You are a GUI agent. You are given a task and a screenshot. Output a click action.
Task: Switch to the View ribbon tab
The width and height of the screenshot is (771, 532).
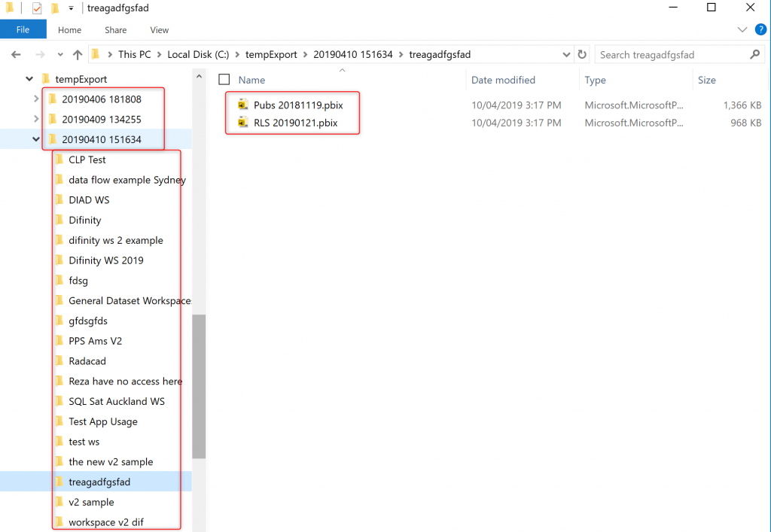(160, 30)
